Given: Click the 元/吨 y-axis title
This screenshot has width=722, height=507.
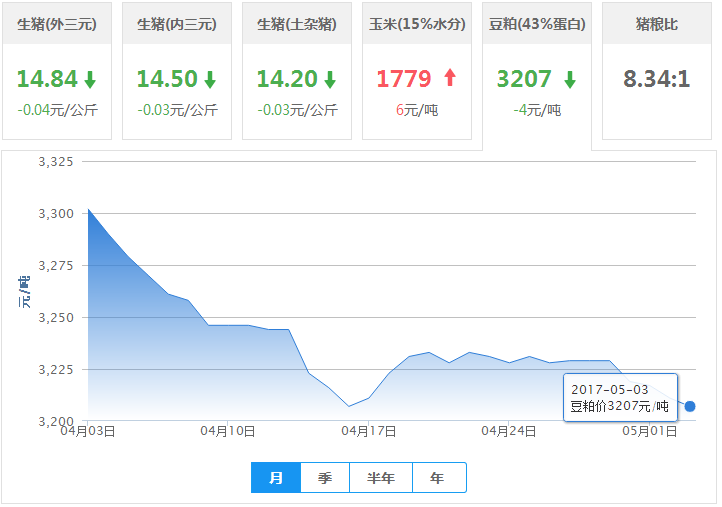Looking at the screenshot, I should [x=24, y=291].
